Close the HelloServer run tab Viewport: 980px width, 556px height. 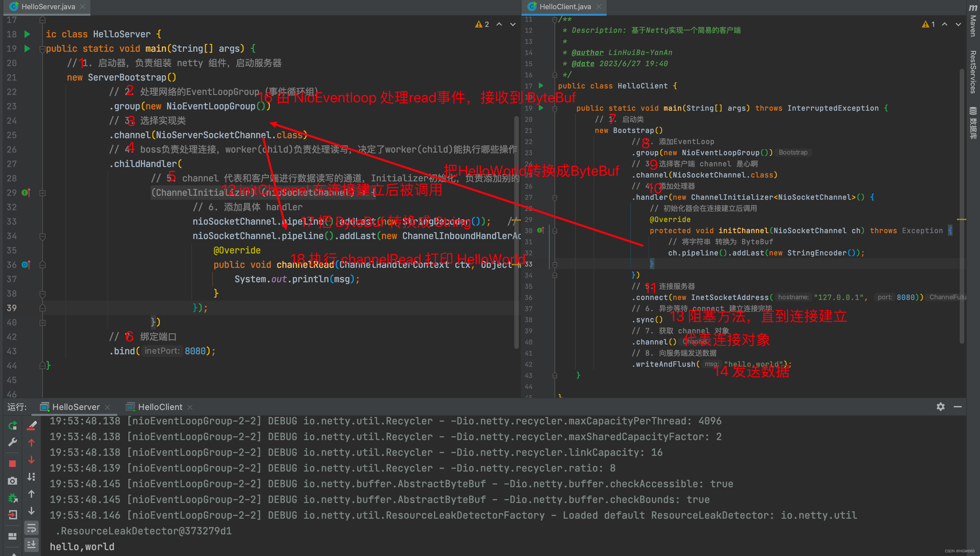[x=108, y=407]
